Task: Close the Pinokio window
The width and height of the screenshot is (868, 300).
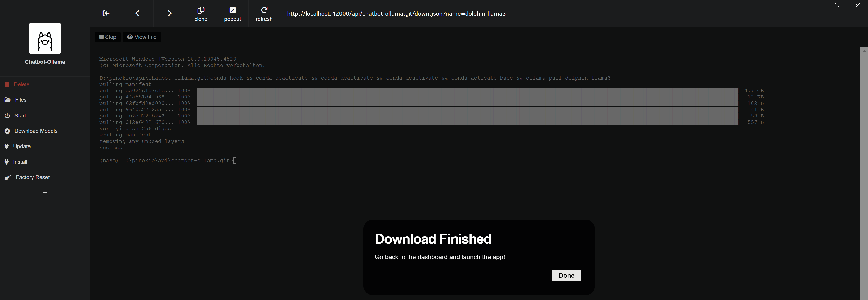Action: [x=858, y=5]
